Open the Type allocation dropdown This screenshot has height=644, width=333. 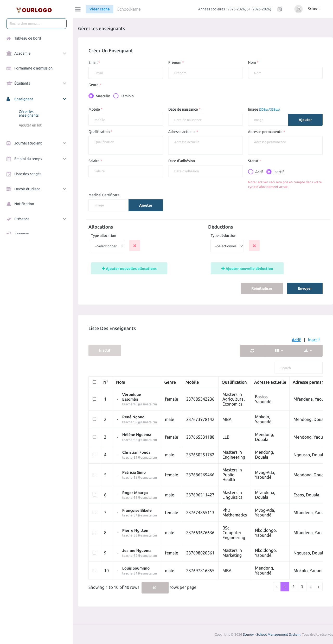click(x=107, y=246)
